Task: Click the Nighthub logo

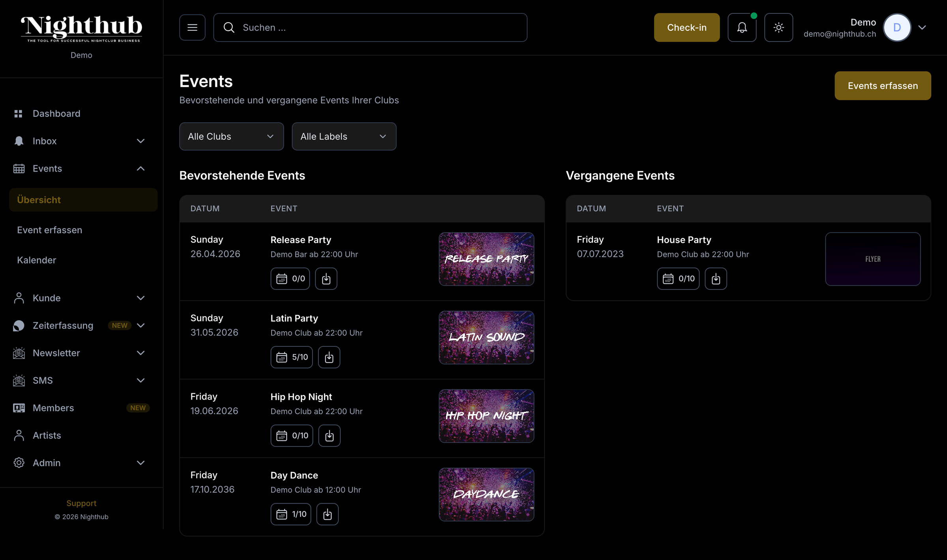Action: [x=81, y=28]
